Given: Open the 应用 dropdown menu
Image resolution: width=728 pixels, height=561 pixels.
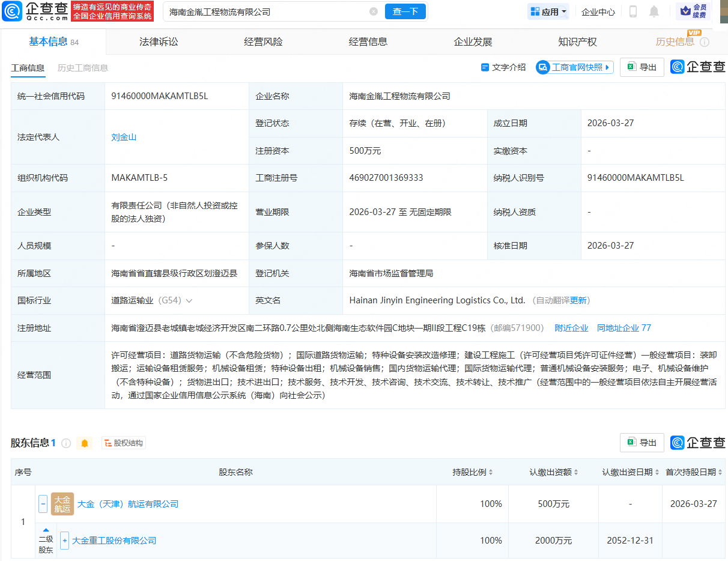Looking at the screenshot, I should [547, 11].
